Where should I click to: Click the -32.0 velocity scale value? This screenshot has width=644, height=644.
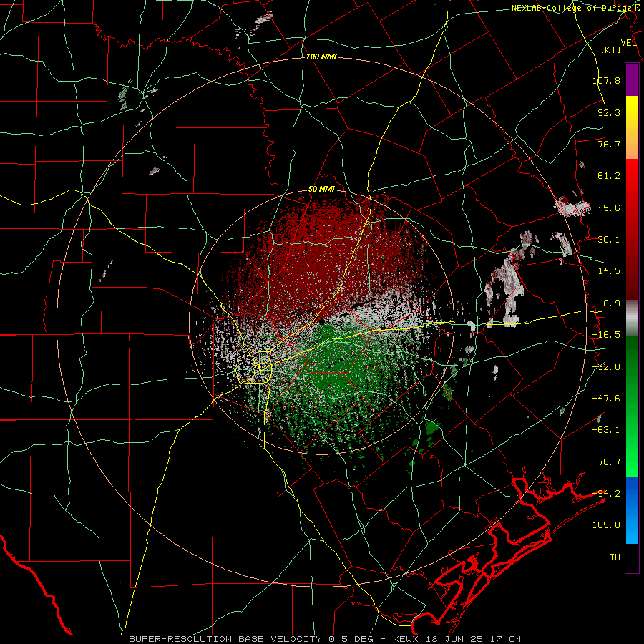click(606, 367)
